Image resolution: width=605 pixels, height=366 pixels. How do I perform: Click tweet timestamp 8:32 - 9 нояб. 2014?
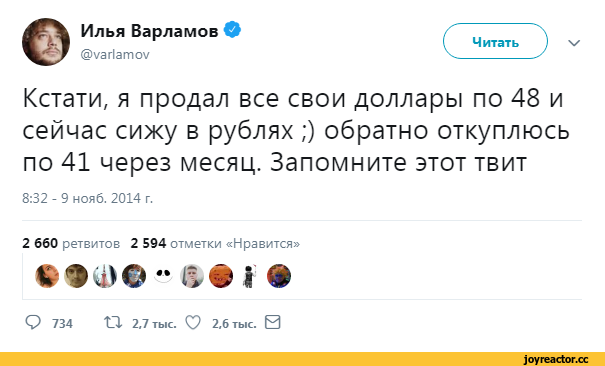pos(88,198)
